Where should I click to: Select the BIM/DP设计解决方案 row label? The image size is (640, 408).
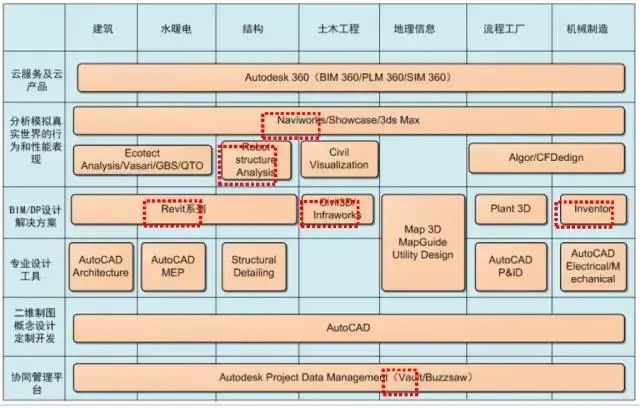point(35,216)
